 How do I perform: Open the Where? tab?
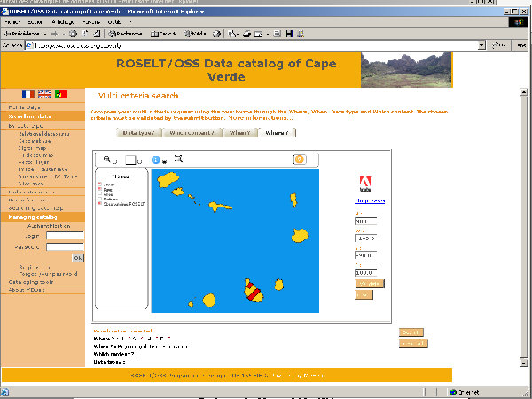[277, 133]
